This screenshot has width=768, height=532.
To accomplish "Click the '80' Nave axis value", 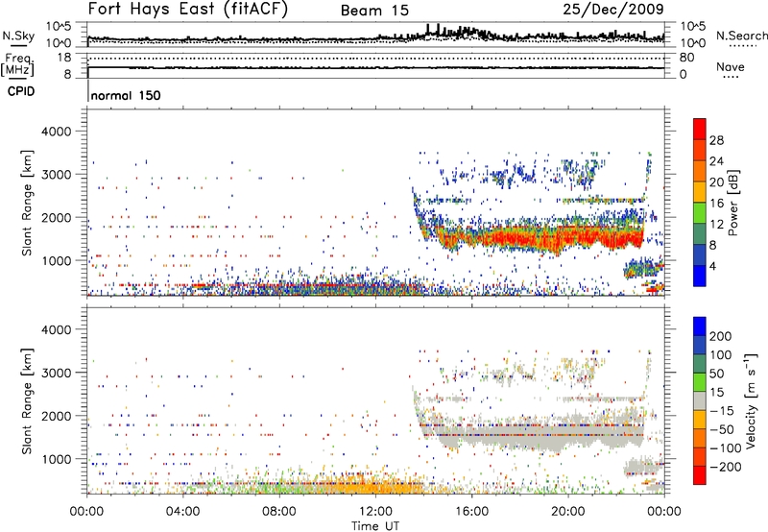I will tap(687, 58).
